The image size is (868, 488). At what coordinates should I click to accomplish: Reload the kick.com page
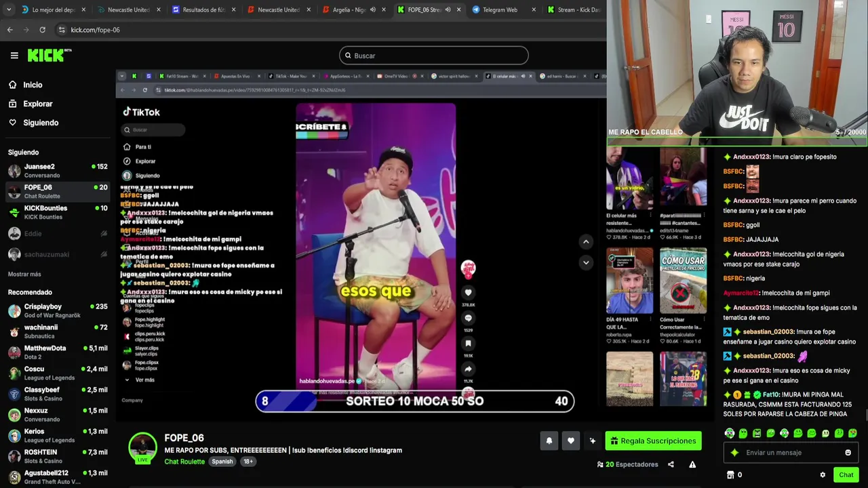click(x=42, y=30)
